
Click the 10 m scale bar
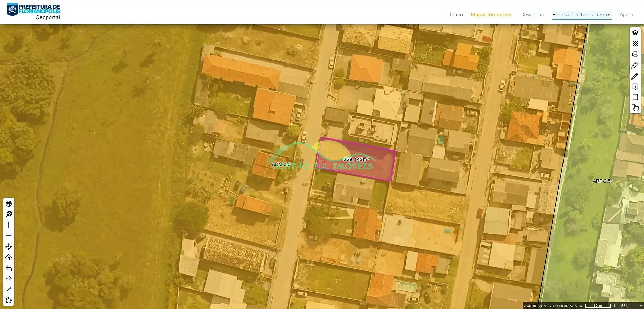(598, 306)
